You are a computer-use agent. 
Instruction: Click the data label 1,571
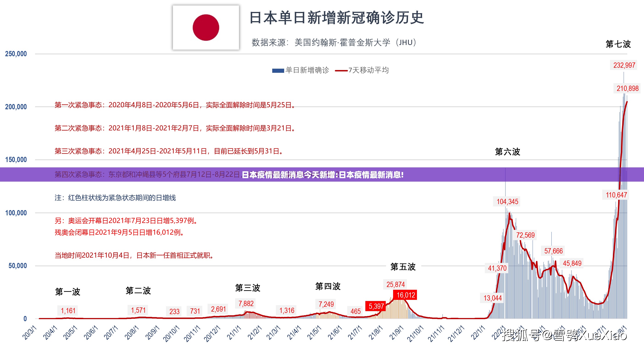pyautogui.click(x=138, y=310)
